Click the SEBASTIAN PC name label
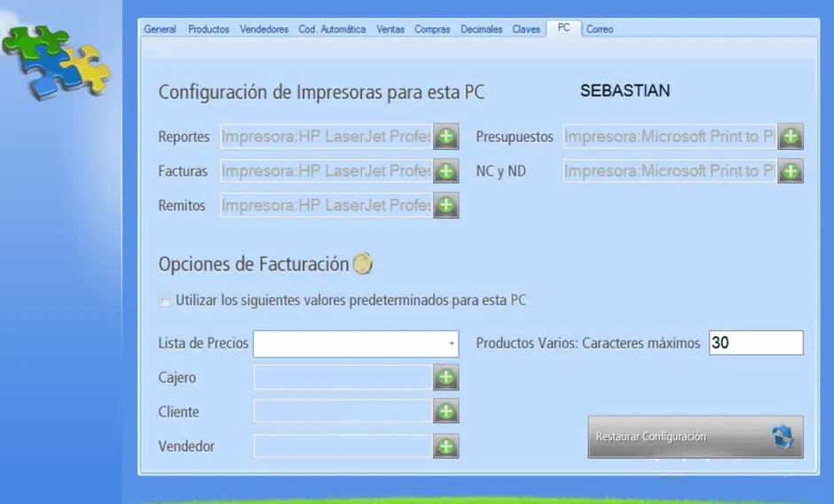The width and height of the screenshot is (834, 504). 625,91
